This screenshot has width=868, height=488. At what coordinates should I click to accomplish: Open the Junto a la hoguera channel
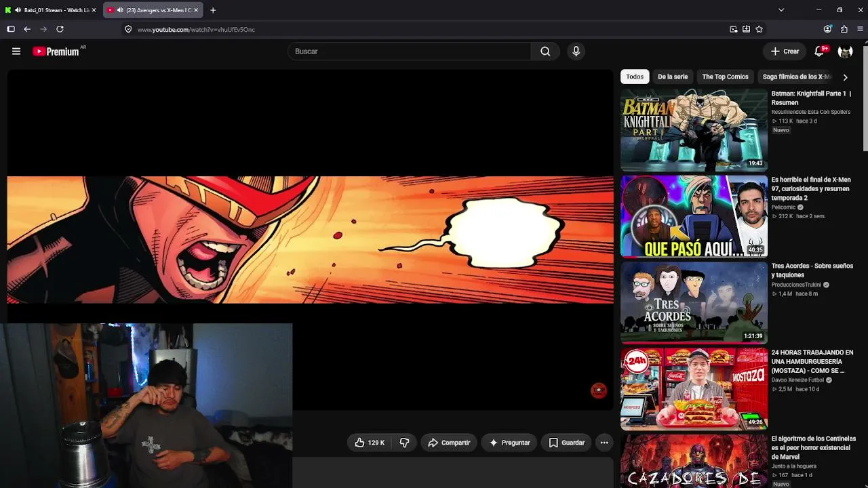click(x=794, y=466)
